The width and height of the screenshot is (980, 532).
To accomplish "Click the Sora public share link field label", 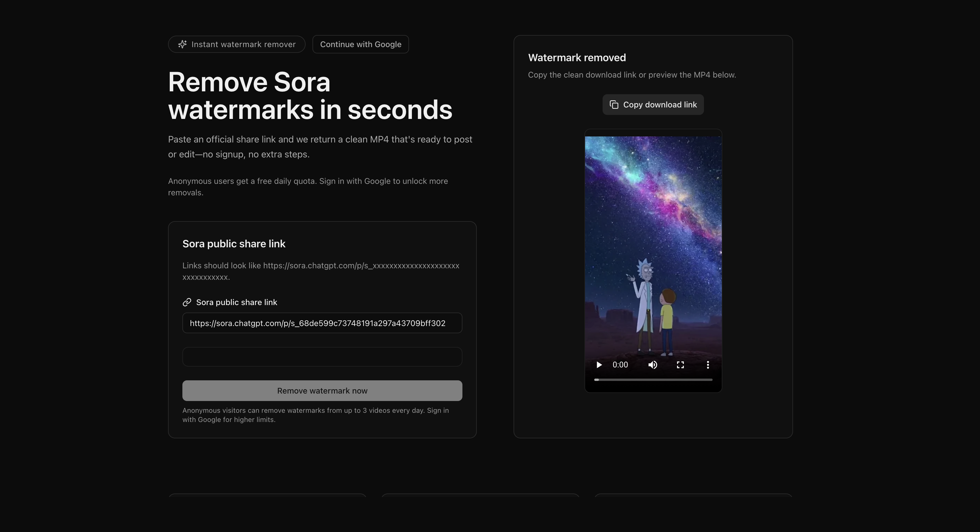I will [x=236, y=302].
